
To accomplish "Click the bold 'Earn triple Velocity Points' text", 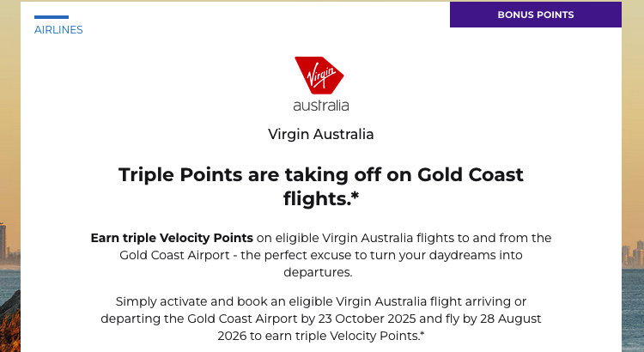I will pos(172,238).
